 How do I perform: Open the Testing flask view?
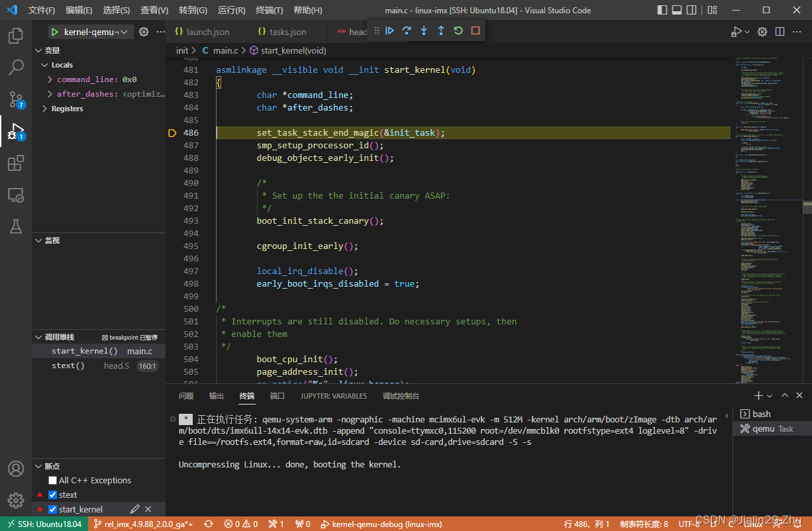16,226
